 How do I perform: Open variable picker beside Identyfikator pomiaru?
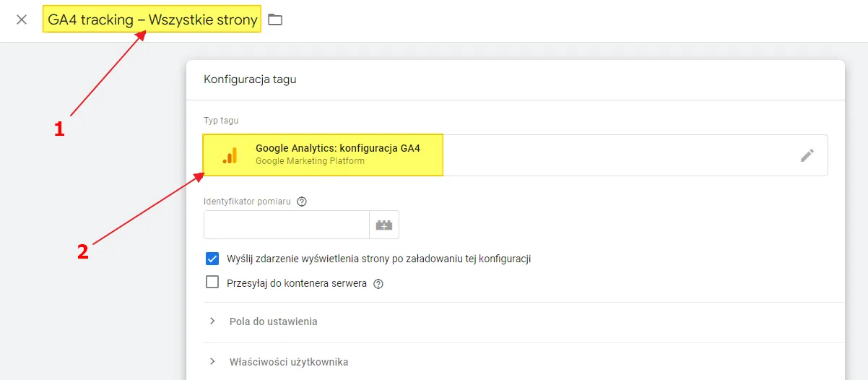(384, 225)
